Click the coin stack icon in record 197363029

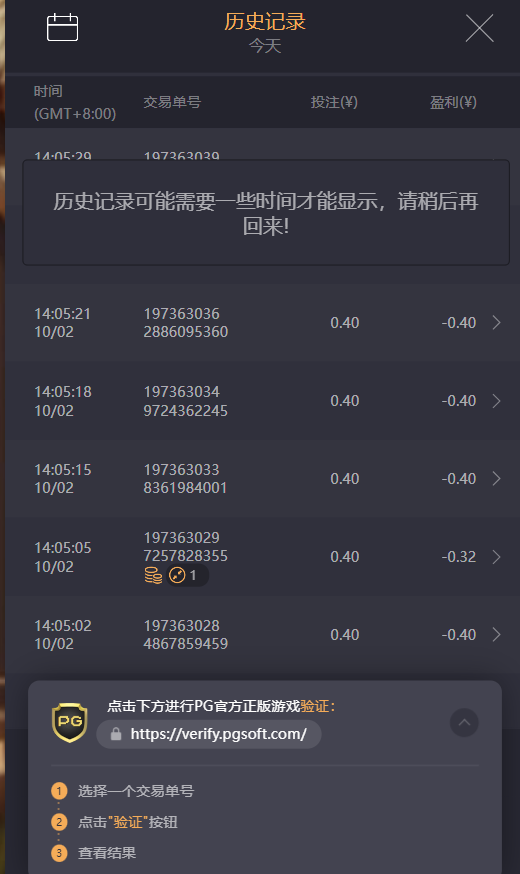pyautogui.click(x=153, y=575)
